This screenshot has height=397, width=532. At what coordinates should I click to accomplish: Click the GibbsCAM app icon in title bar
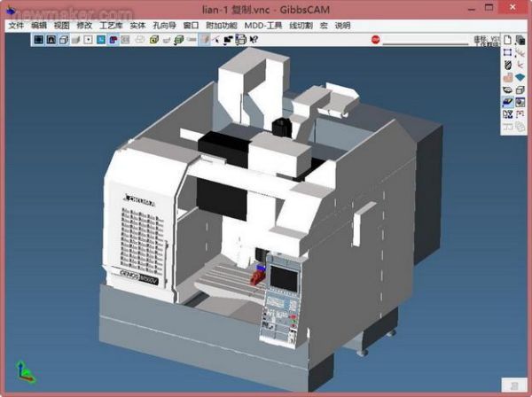pos(11,10)
